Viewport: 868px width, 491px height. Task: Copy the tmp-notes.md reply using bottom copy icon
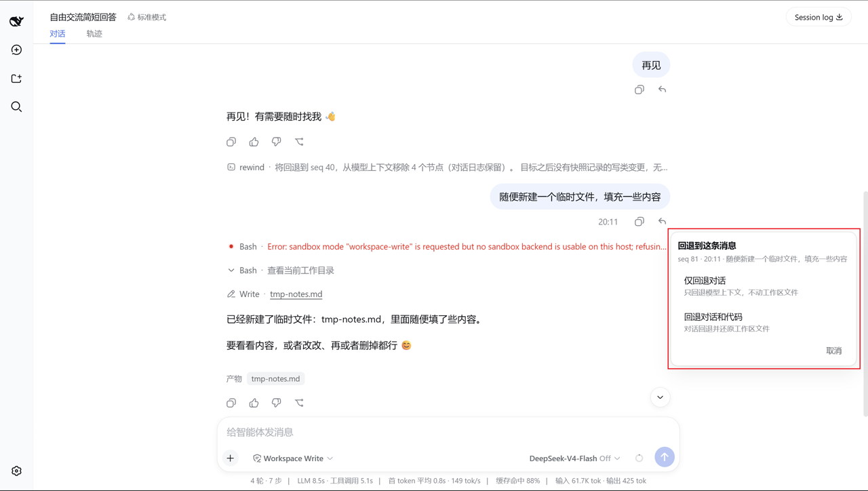click(231, 403)
